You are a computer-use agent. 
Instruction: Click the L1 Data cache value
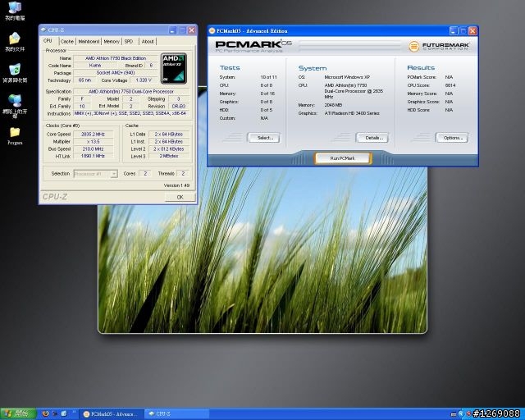(x=169, y=134)
